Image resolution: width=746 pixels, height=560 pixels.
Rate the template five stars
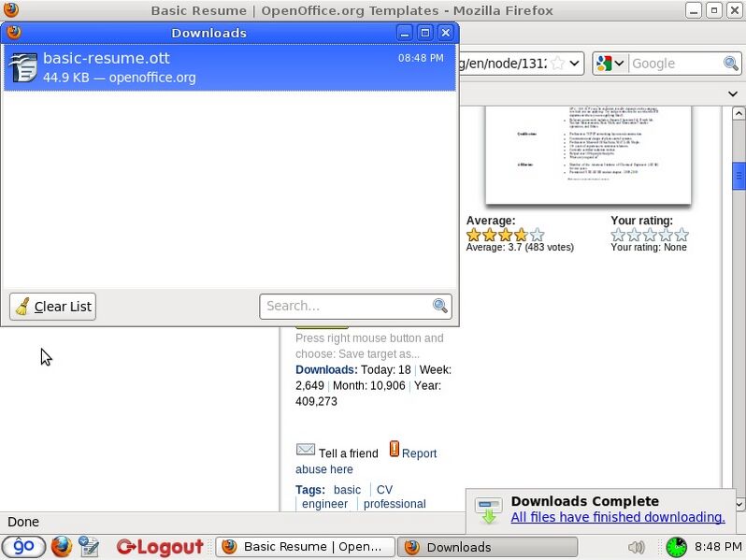[x=681, y=235]
